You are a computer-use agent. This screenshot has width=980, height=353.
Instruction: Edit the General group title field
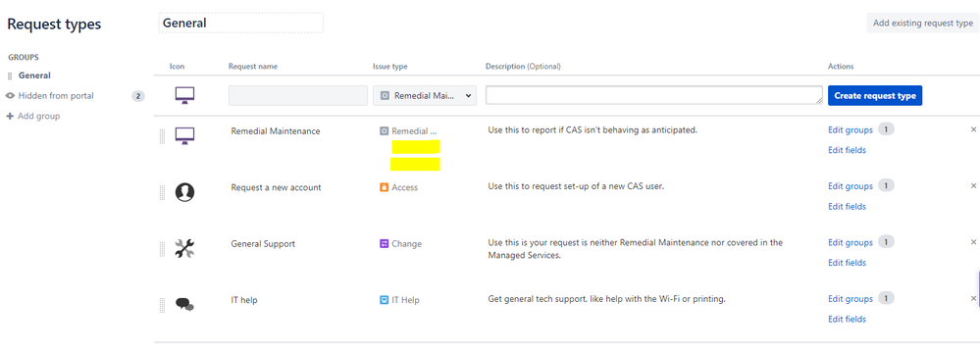point(241,23)
